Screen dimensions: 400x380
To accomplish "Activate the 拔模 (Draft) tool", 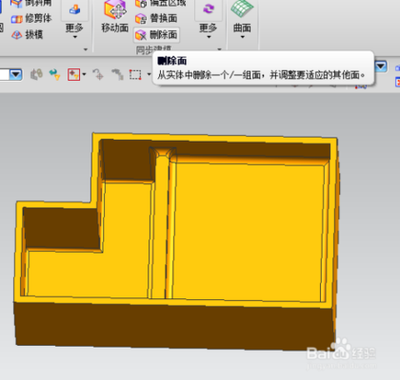I will [27, 34].
